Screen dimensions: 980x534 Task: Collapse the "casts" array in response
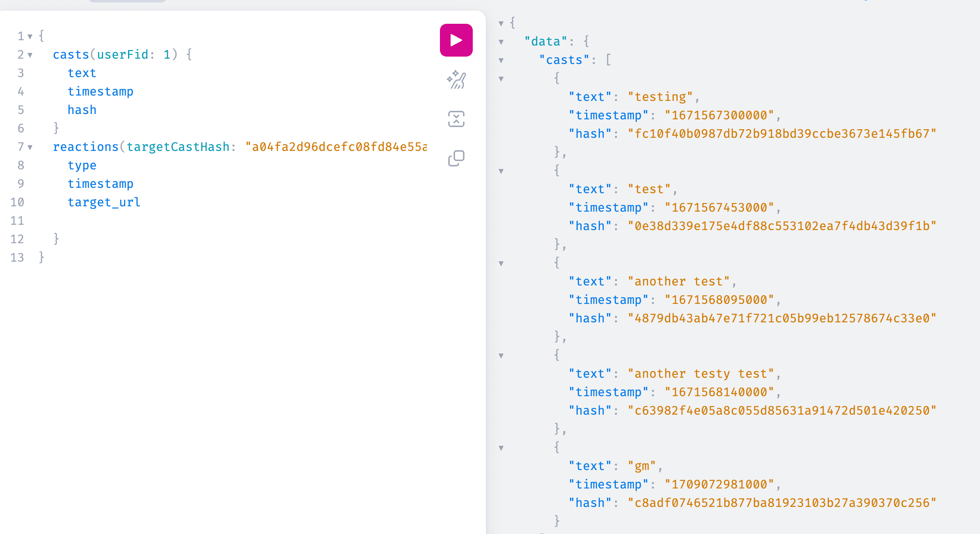tap(501, 60)
